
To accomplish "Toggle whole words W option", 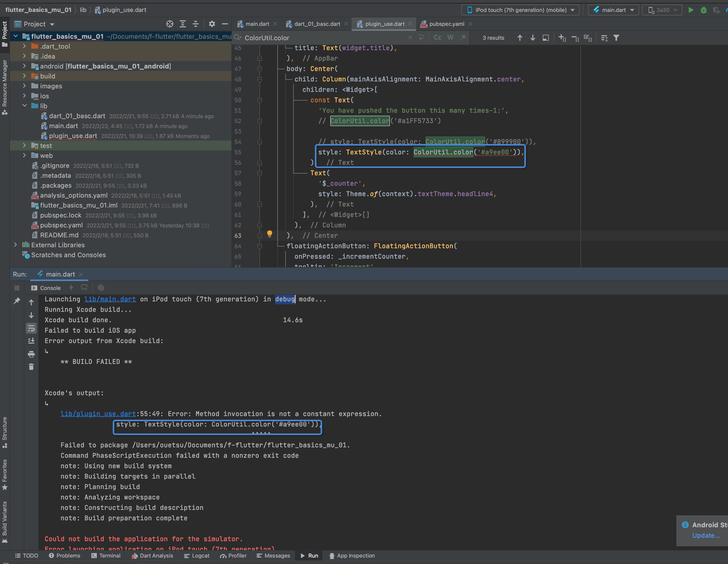I will point(450,38).
